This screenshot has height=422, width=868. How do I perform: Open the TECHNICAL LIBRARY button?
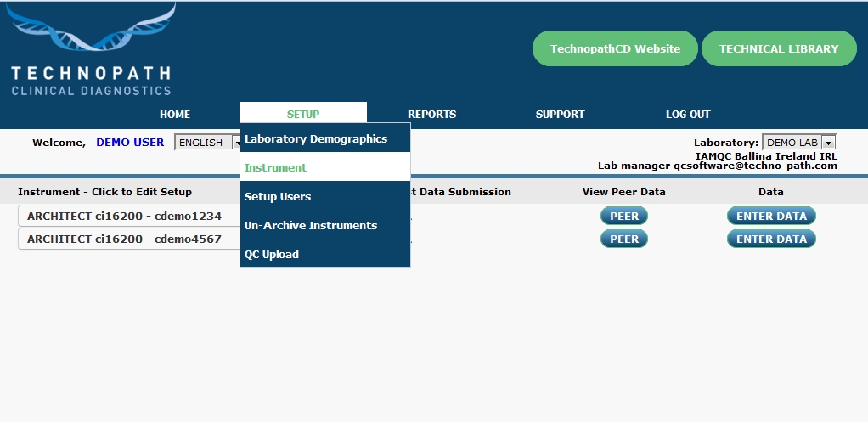pyautogui.click(x=779, y=48)
